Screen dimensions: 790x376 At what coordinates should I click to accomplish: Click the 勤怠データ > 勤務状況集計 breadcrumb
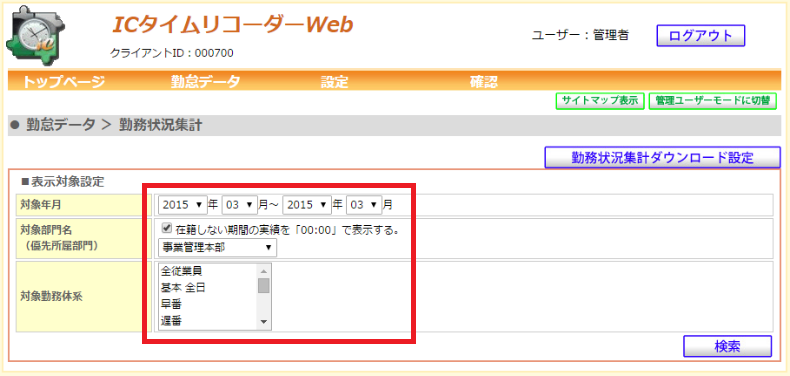click(x=113, y=125)
